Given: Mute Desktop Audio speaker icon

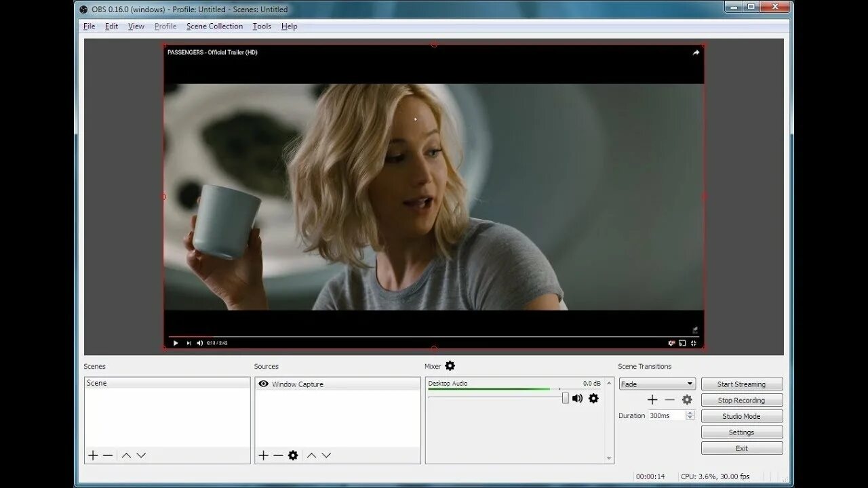Looking at the screenshot, I should tap(577, 399).
